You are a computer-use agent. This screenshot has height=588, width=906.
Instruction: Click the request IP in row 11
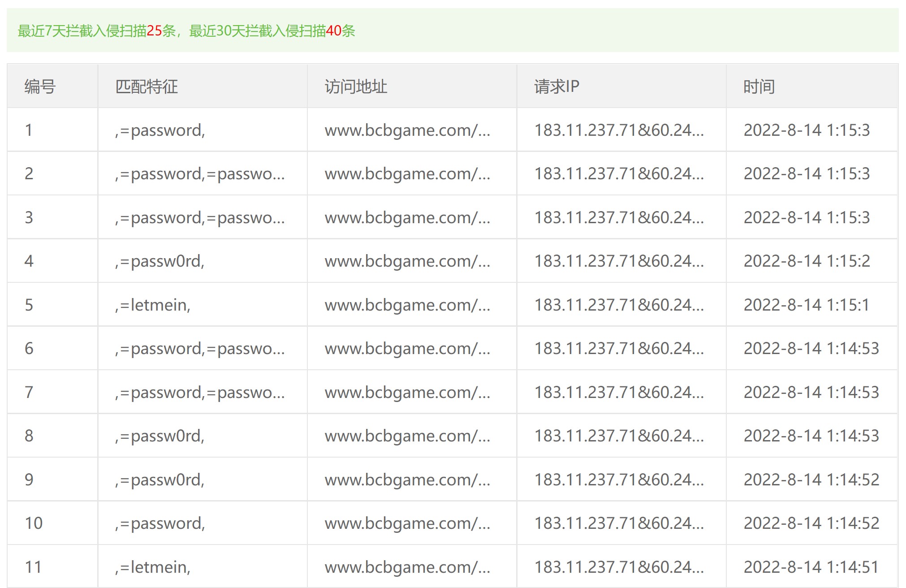[619, 567]
